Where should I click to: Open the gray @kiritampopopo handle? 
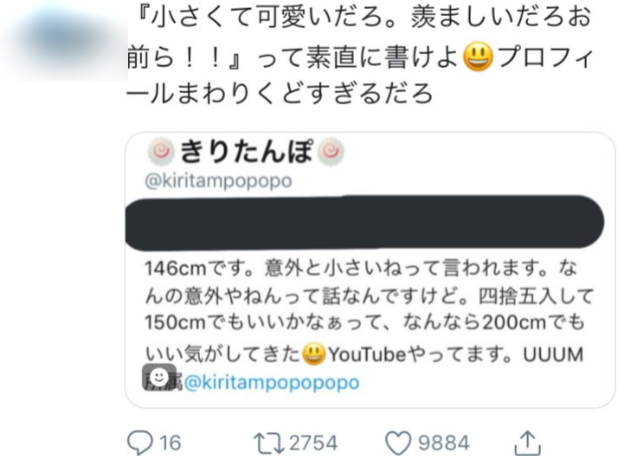(218, 181)
